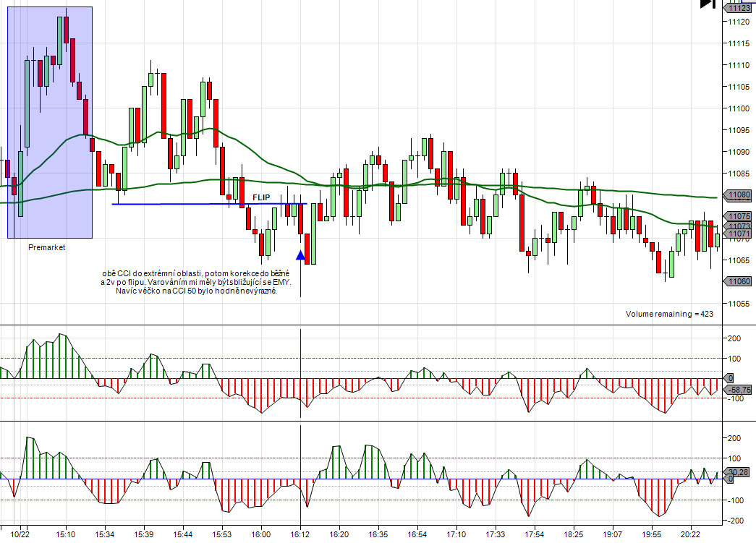The image size is (756, 543).
Task: Select the FLIP text label
Action: click(261, 197)
